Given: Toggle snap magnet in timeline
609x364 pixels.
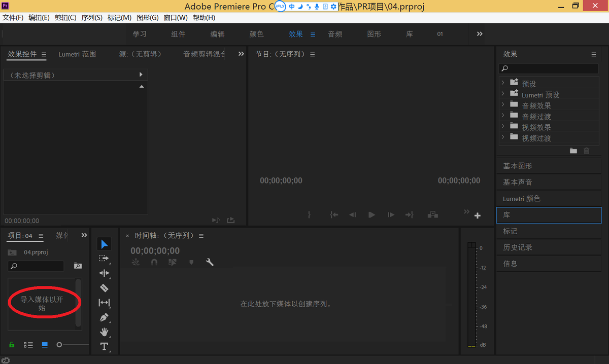Looking at the screenshot, I should (154, 262).
